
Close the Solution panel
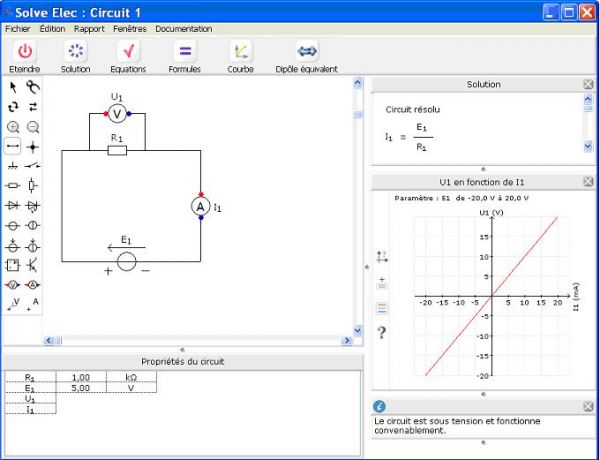[x=588, y=84]
